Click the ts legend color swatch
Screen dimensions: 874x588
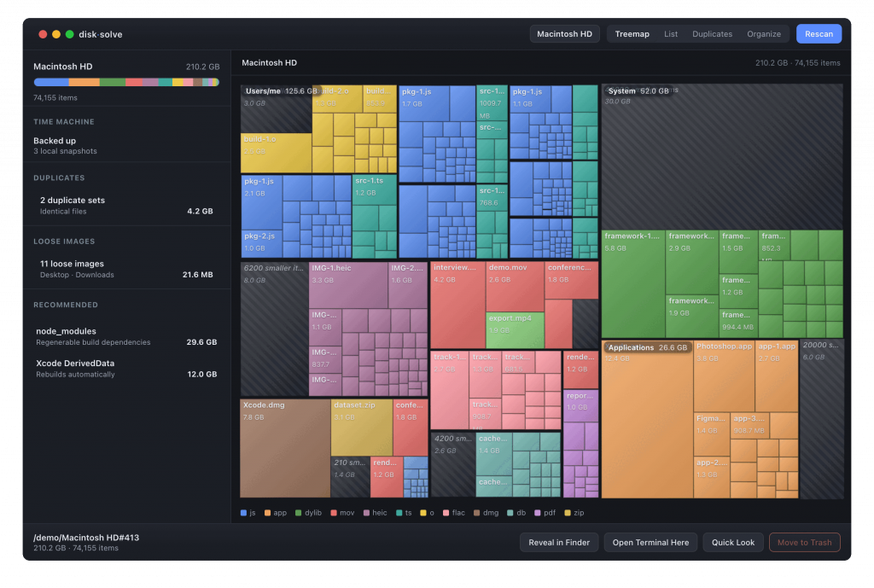tap(399, 513)
